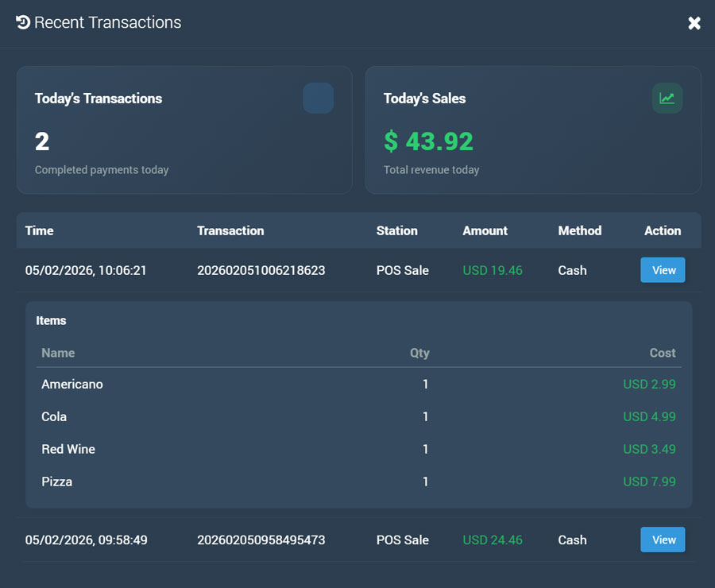This screenshot has width=715, height=588.
Task: Click the Pizza item name
Action: pos(56,482)
